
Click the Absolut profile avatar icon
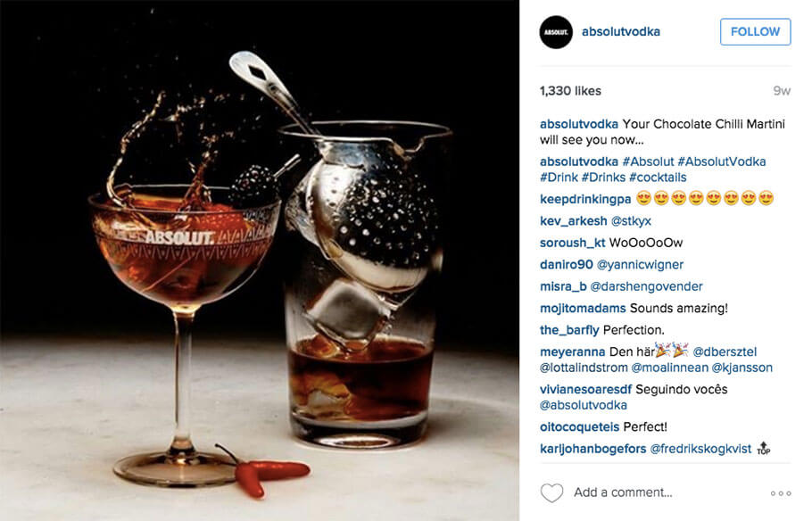[556, 32]
